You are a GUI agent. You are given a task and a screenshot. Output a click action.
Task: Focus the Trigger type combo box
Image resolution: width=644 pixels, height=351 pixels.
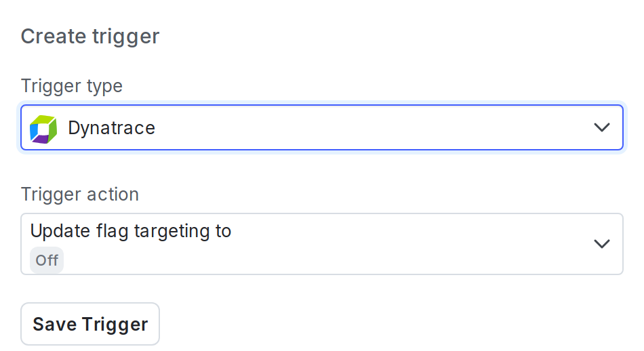click(322, 127)
